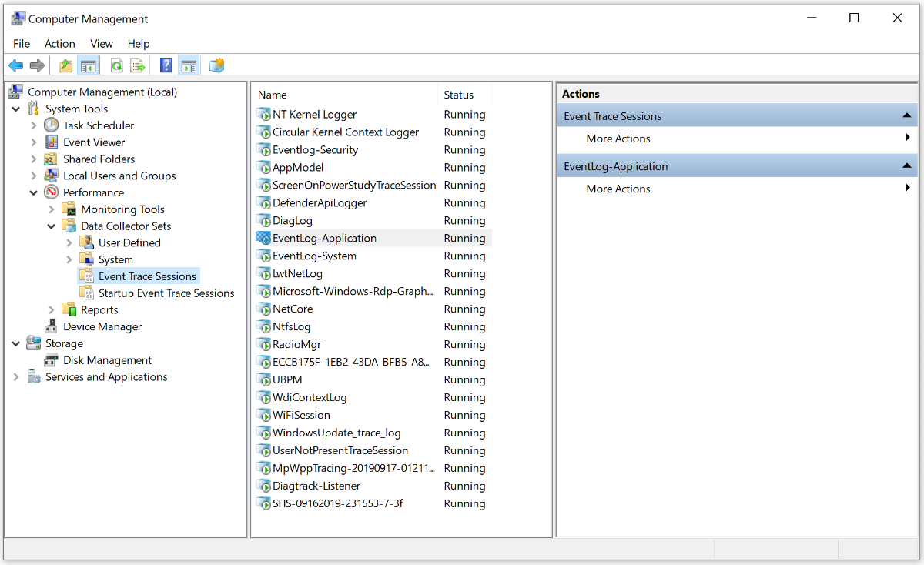Click the Refresh toolbar icon
The width and height of the screenshot is (924, 565).
point(117,66)
